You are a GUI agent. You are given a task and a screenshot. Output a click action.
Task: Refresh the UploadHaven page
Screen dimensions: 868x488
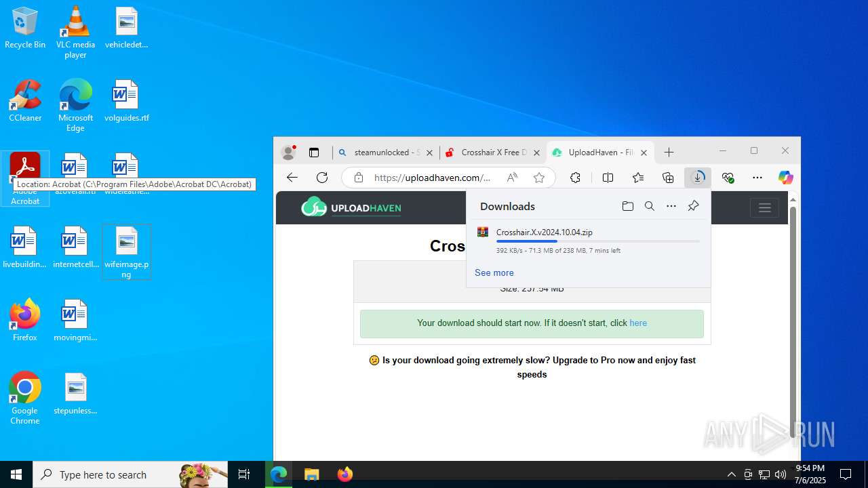322,178
